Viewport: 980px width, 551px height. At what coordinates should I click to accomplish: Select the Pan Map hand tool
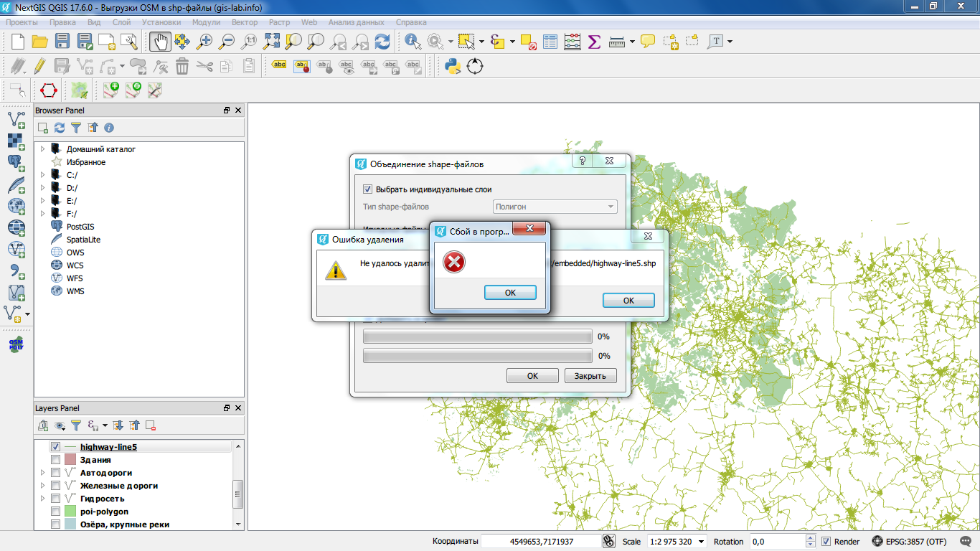[160, 42]
